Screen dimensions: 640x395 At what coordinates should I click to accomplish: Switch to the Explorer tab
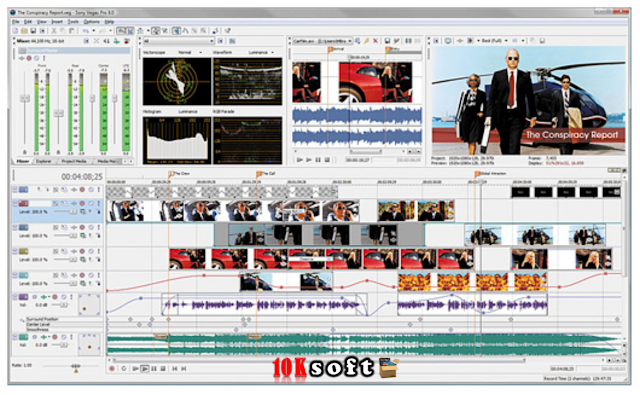pyautogui.click(x=44, y=161)
